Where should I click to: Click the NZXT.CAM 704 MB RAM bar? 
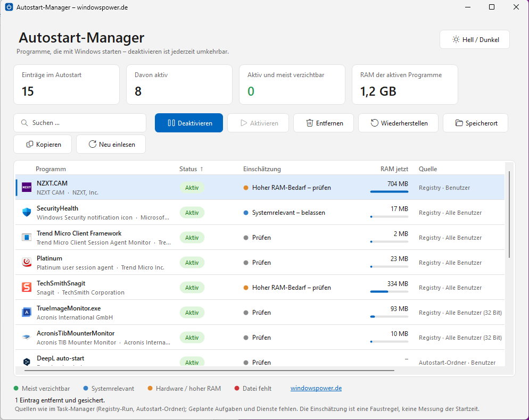[x=389, y=192]
